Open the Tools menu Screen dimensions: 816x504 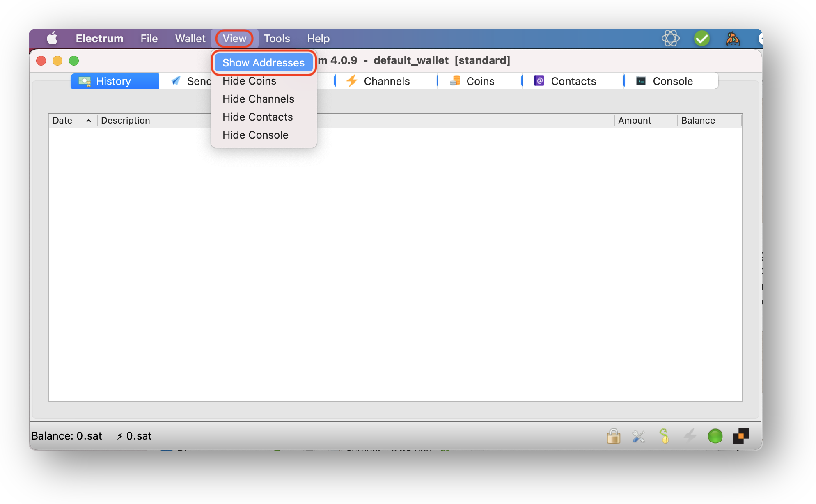277,39
